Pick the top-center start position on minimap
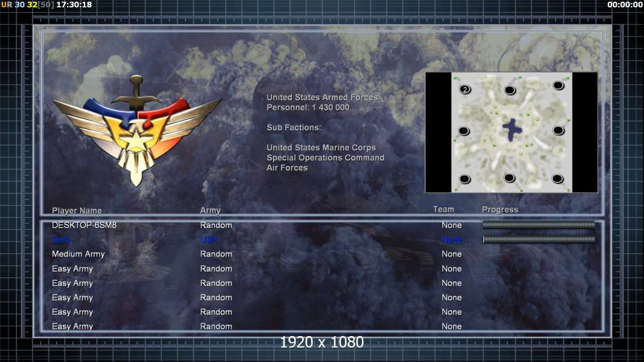The width and height of the screenshot is (644, 362). click(x=510, y=90)
